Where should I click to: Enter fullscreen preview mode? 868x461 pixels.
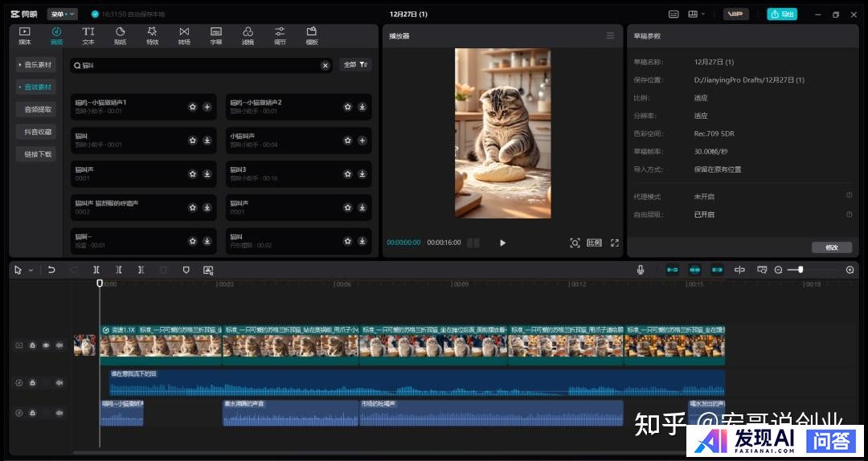615,243
